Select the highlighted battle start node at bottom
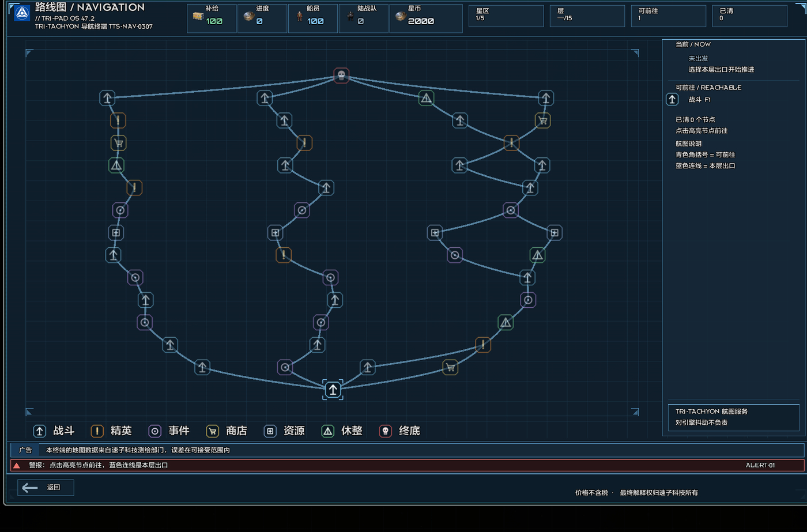Screen dimensions: 807x532 [333, 390]
